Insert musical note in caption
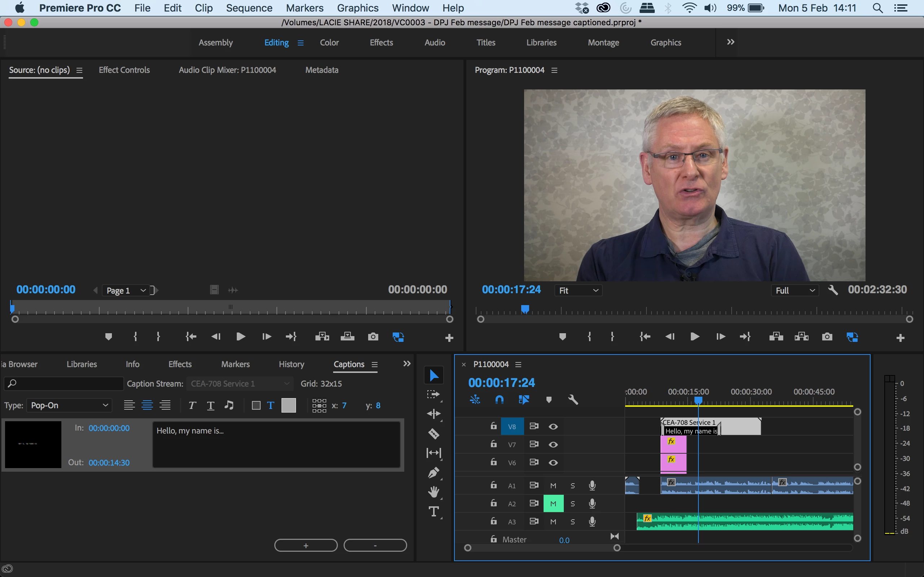The width and height of the screenshot is (924, 577). (229, 405)
